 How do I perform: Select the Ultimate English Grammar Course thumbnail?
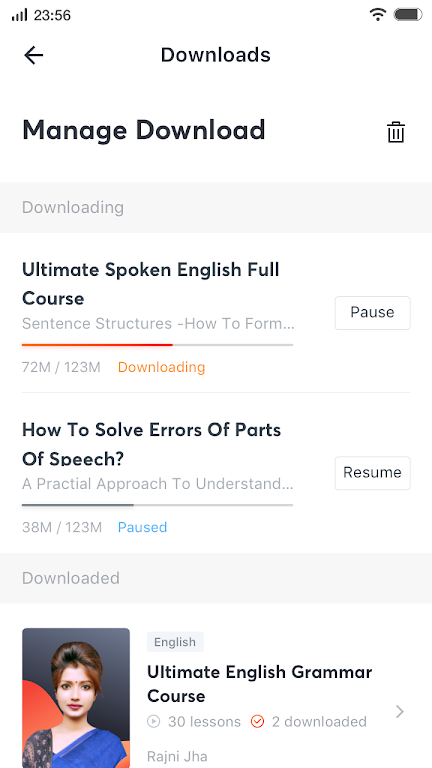76,698
